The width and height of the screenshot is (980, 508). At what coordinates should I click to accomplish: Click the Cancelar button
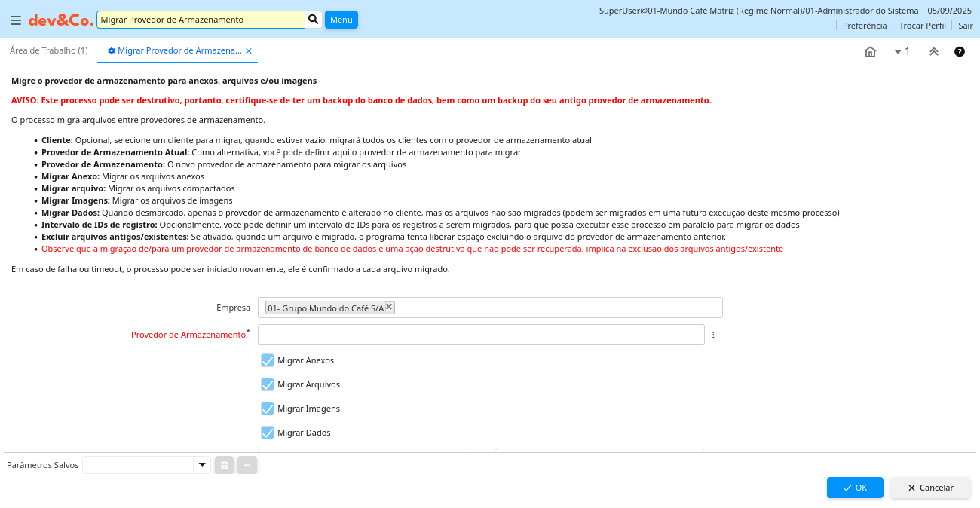point(930,488)
